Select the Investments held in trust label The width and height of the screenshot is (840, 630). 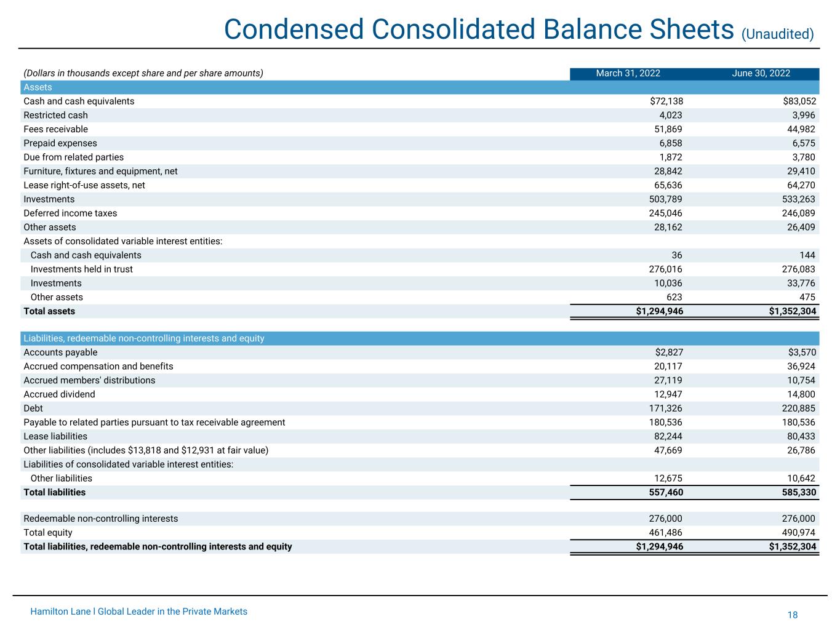[x=81, y=269]
